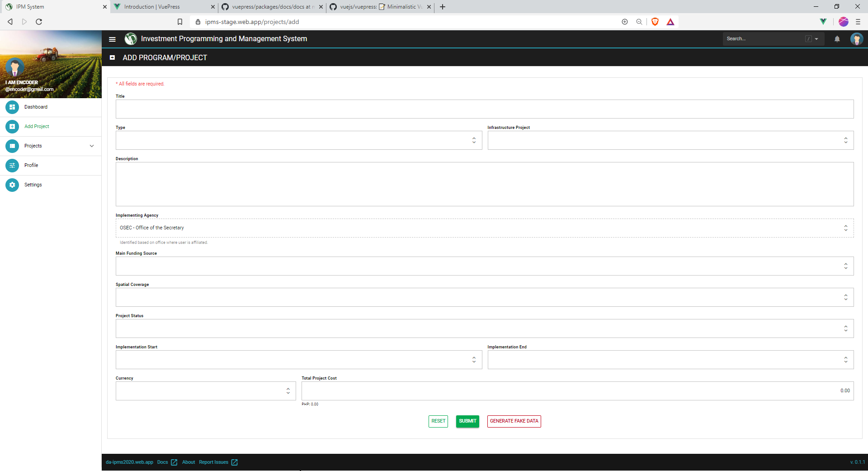Open da-ipms2020.web.app footer link
Viewport: 868px width, 471px height.
coord(129,462)
